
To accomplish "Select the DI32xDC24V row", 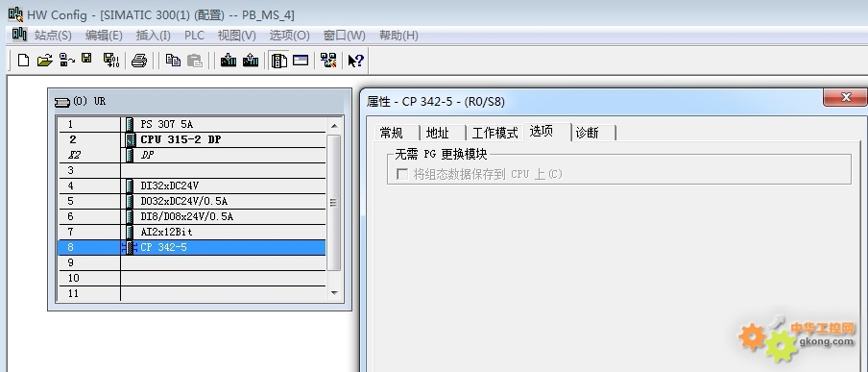I will (192, 186).
